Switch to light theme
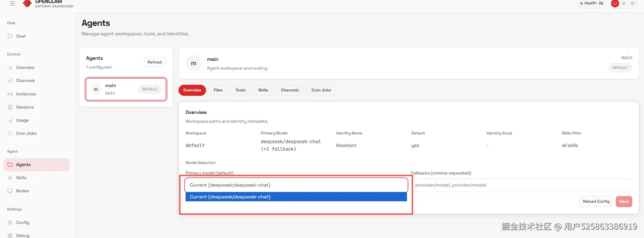The image size is (644, 238). coord(624,3)
